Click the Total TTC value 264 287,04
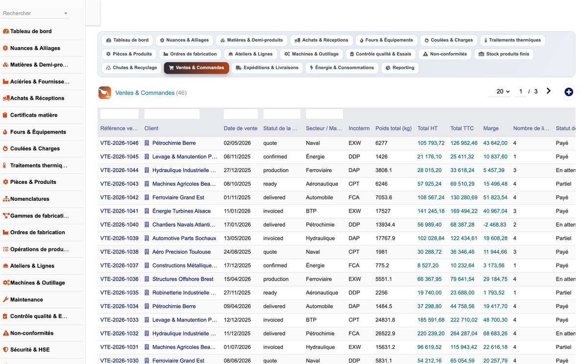The image size is (588, 364). click(x=464, y=334)
